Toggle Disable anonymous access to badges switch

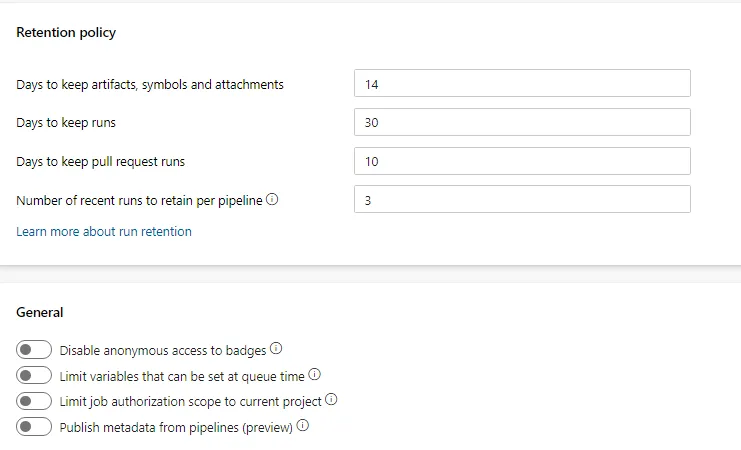34,350
